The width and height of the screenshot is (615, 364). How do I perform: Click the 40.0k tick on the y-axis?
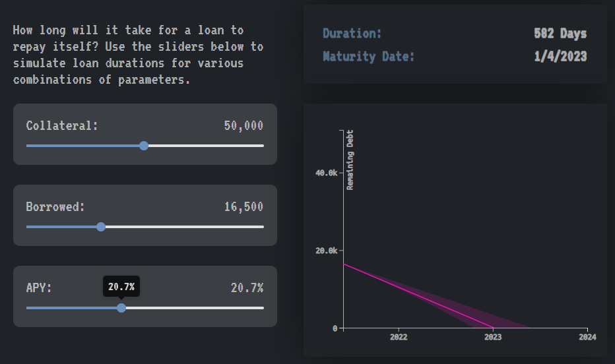[x=327, y=173]
